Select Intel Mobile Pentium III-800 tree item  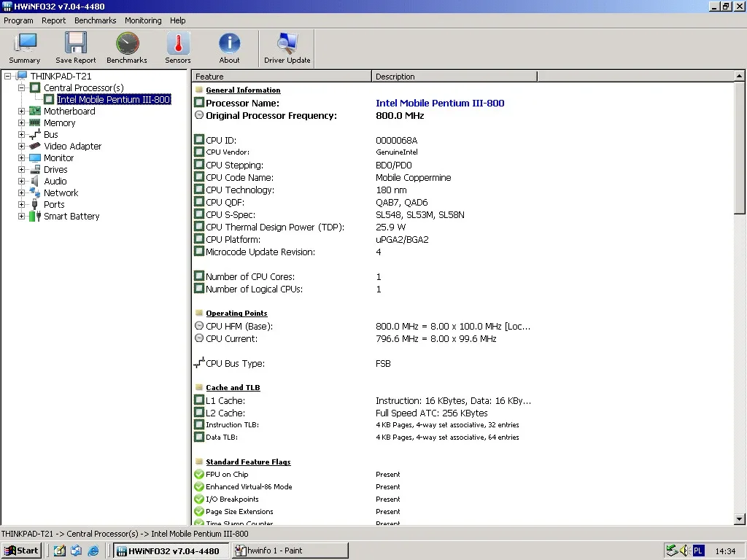113,99
